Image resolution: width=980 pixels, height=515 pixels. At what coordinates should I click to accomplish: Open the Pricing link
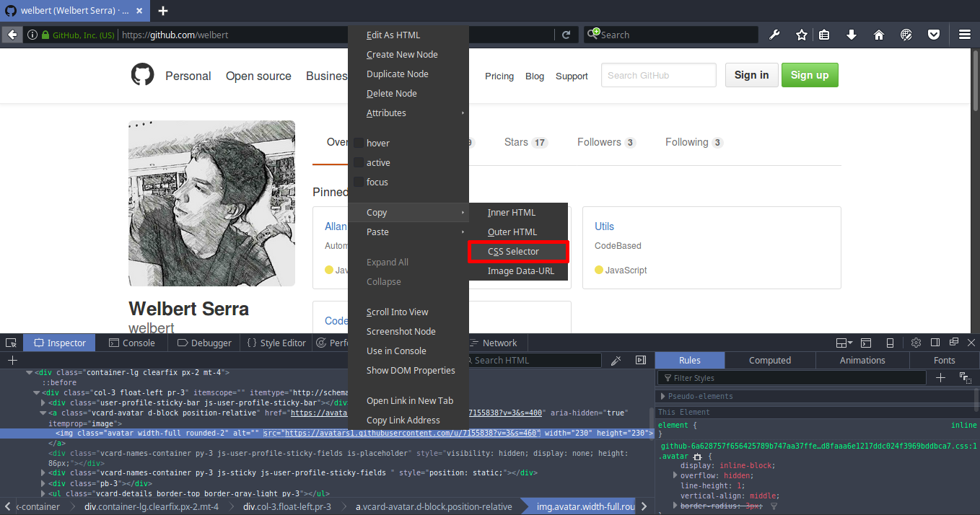pos(499,76)
